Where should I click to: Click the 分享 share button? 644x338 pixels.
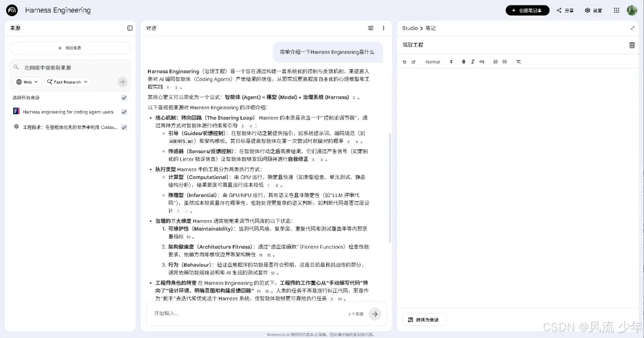pos(565,10)
